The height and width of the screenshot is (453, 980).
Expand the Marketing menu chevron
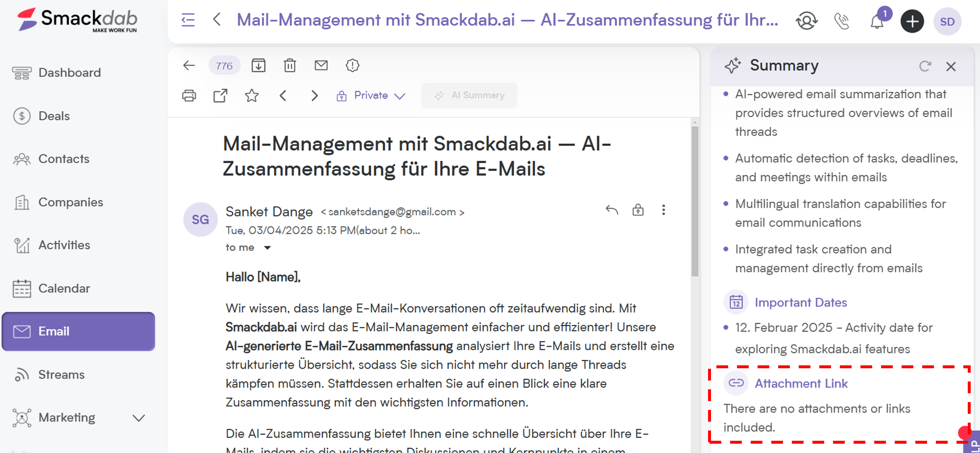point(139,418)
